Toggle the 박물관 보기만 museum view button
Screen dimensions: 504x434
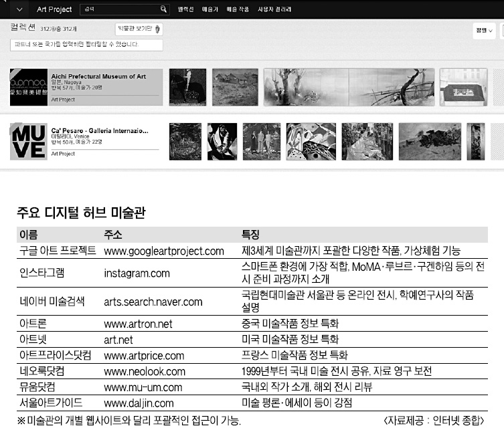[139, 29]
